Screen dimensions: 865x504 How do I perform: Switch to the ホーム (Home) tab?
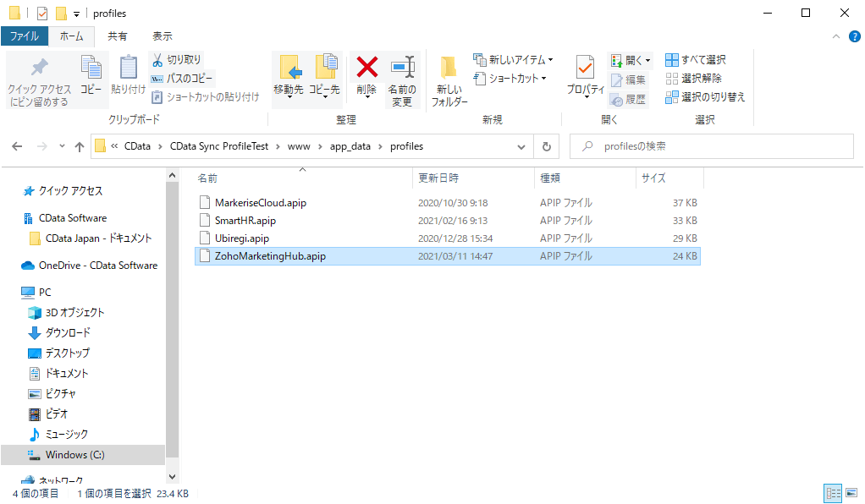click(71, 36)
